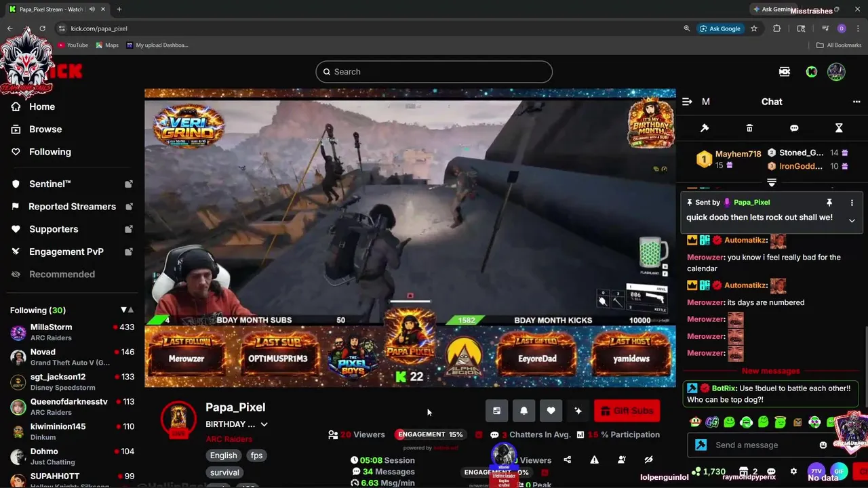This screenshot has width=868, height=488.
Task: Expand the pinned message chevron
Action: 852,220
